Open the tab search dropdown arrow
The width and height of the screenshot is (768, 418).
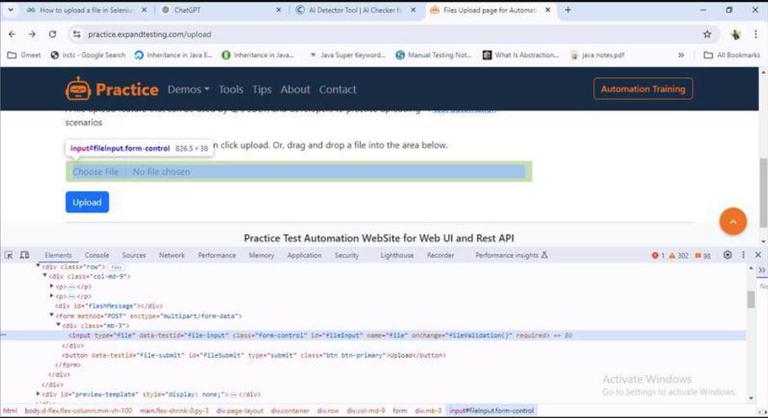[x=10, y=10]
